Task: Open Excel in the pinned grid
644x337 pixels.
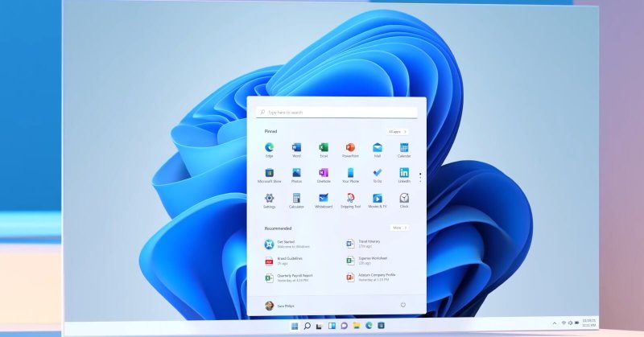Action: point(324,150)
